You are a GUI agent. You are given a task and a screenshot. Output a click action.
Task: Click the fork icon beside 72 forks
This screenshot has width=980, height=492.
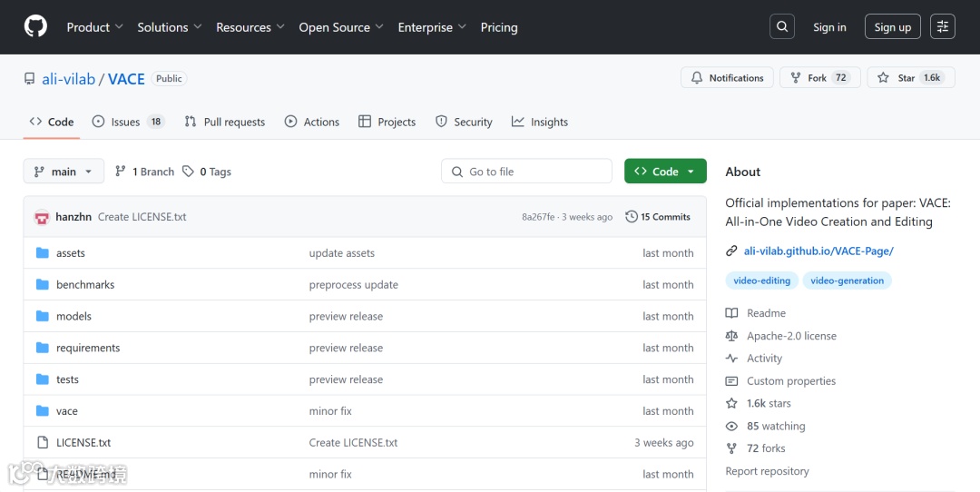pyautogui.click(x=731, y=448)
